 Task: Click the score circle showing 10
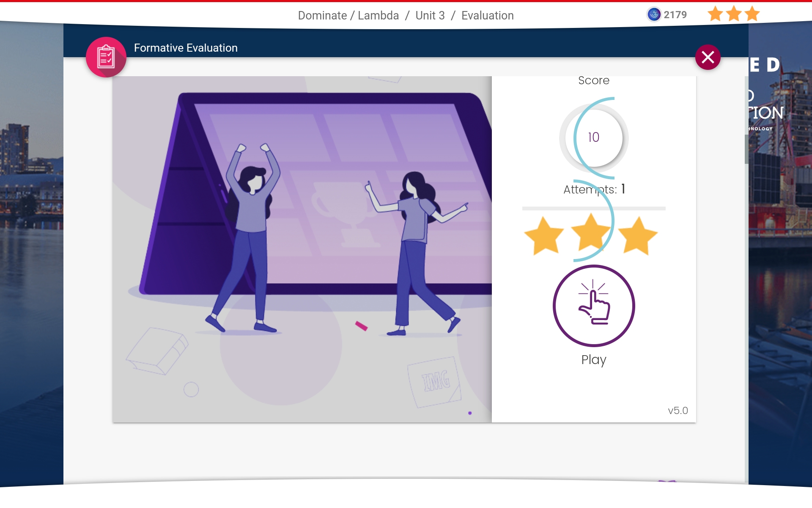click(x=594, y=138)
